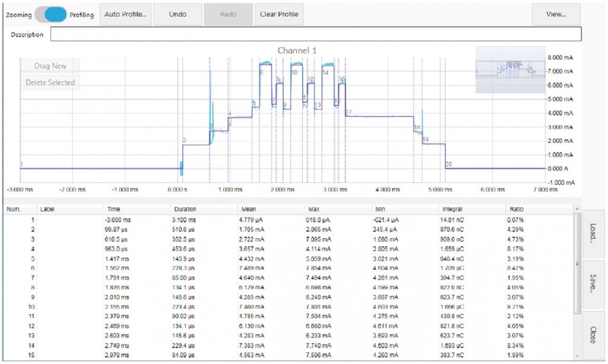Click Max cell "7.801 mA"
This screenshot has height=364, width=608.
319,307
